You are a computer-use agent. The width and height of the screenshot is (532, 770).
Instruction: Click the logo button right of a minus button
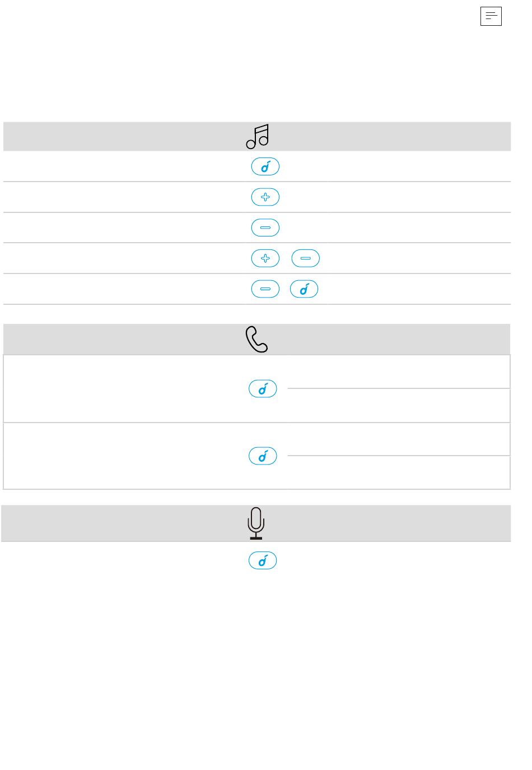304,289
